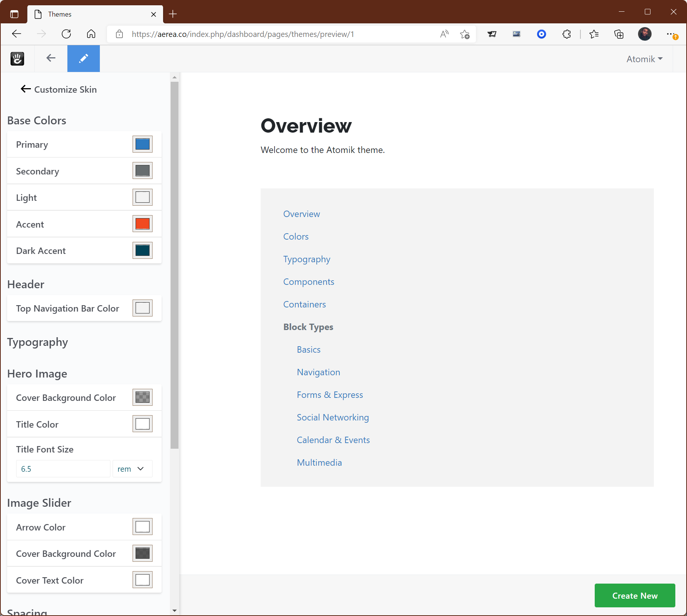687x616 pixels.
Task: Open the browser Extensions icon
Action: pos(567,34)
